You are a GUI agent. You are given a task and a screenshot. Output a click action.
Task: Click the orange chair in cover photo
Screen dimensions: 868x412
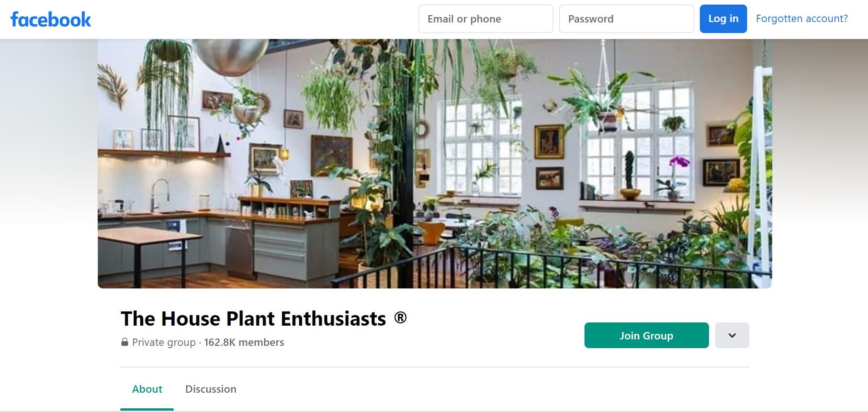(431, 233)
